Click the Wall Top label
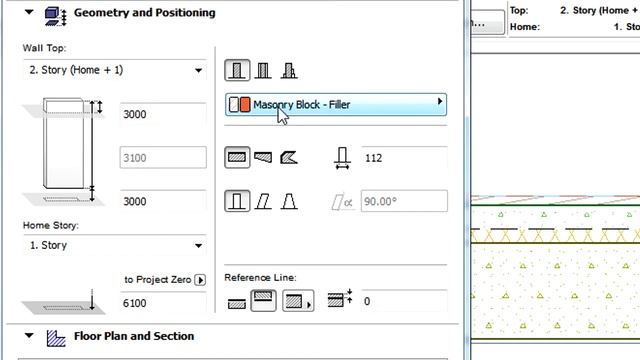 pos(44,48)
